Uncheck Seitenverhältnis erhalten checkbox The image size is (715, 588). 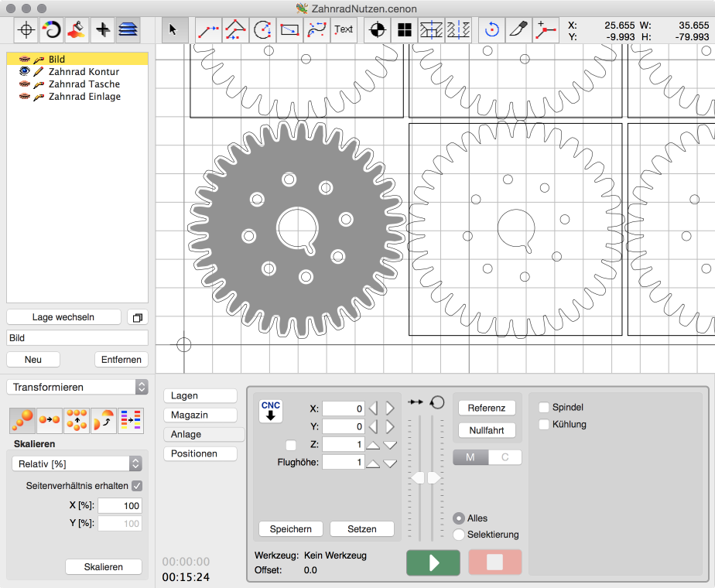click(x=137, y=486)
